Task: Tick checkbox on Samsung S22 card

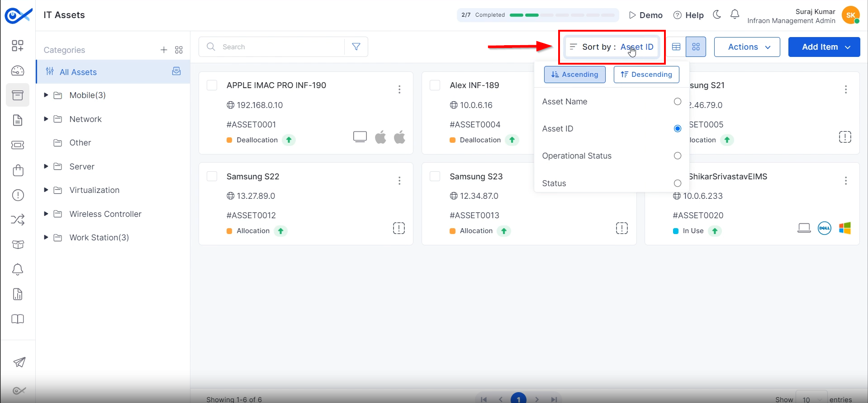Action: point(212,176)
